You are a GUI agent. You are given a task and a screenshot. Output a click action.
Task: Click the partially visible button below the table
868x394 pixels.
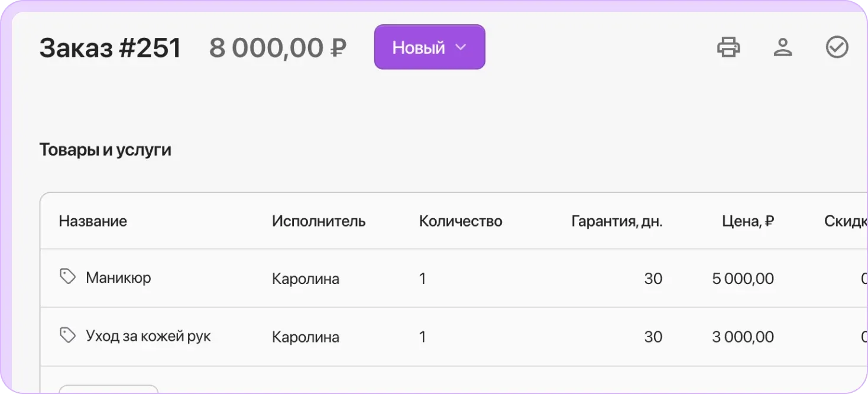click(x=108, y=389)
